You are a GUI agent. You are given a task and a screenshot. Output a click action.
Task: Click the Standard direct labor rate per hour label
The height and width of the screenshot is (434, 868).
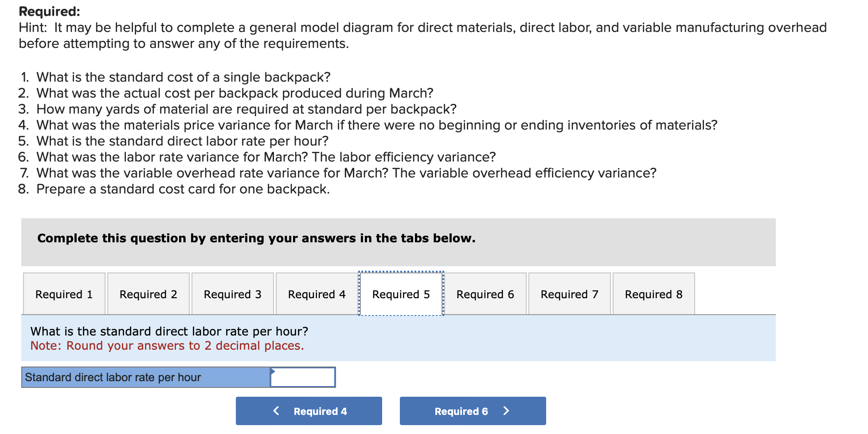113,377
